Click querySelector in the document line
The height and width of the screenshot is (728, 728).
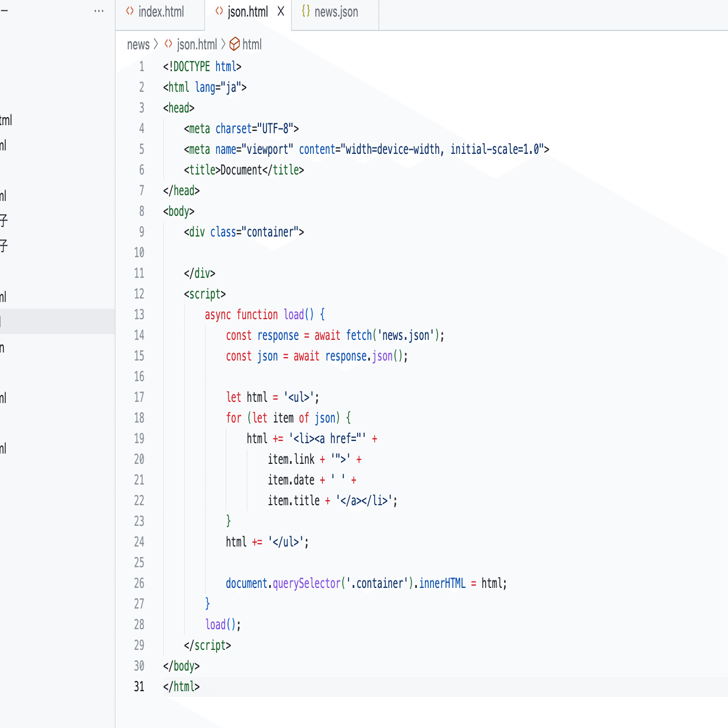coord(307,583)
